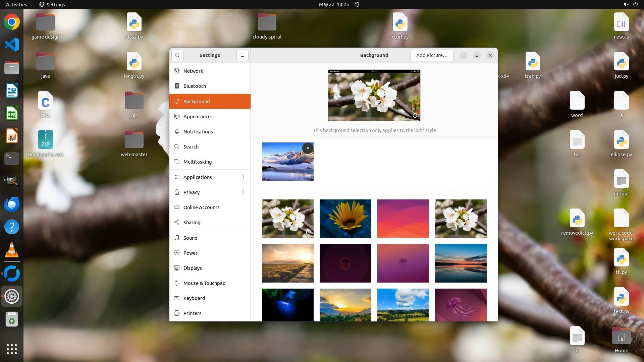This screenshot has width=644, height=362.
Task: Select the yellow flower wallpaper
Action: (345, 219)
